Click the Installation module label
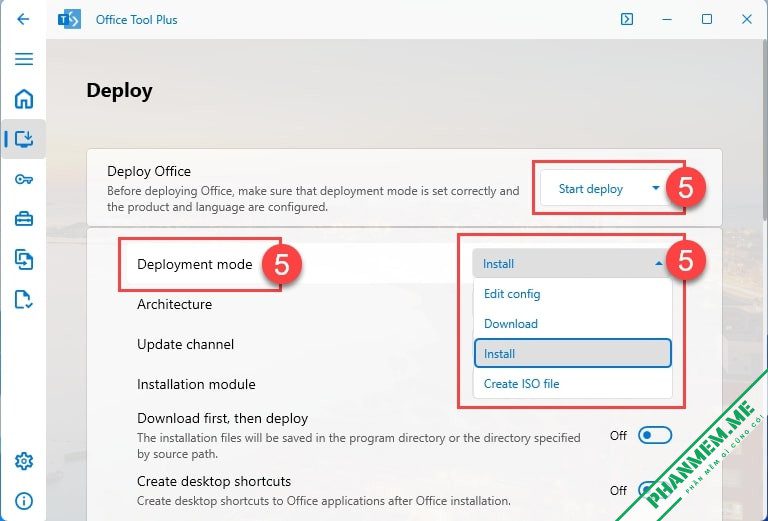 [x=196, y=384]
